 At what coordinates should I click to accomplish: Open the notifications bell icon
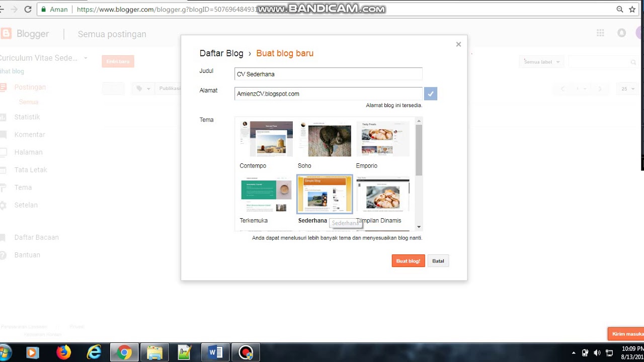point(622,33)
